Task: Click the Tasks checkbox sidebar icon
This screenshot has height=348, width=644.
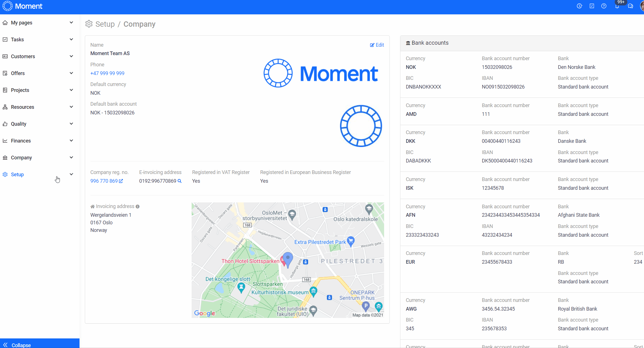Action: coord(5,40)
